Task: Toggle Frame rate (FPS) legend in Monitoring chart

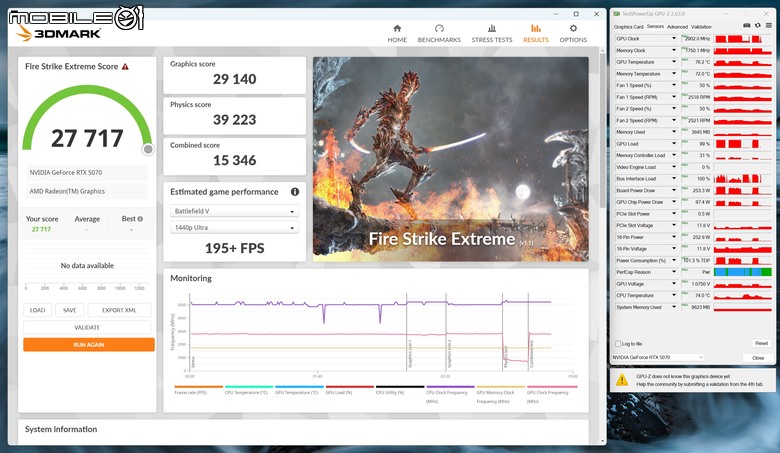Action: (x=198, y=390)
